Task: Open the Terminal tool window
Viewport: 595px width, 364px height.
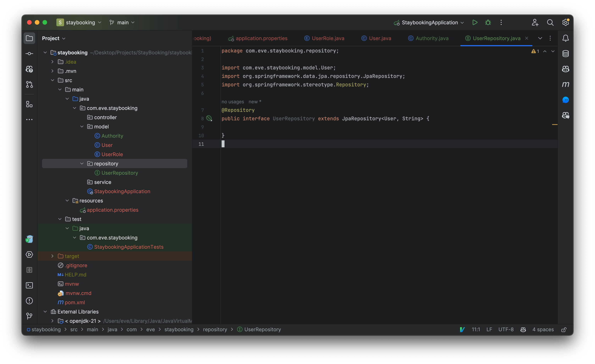Action: (x=29, y=285)
